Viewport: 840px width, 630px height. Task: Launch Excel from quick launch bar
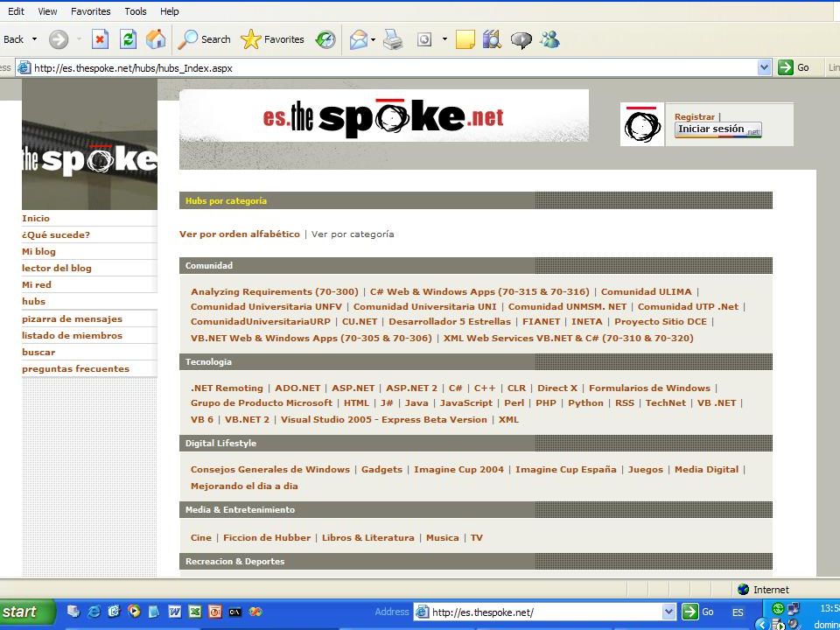coord(195,612)
